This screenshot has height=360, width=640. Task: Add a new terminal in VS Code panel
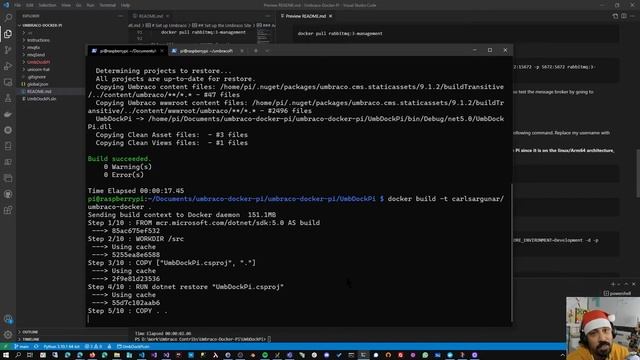(x=613, y=284)
